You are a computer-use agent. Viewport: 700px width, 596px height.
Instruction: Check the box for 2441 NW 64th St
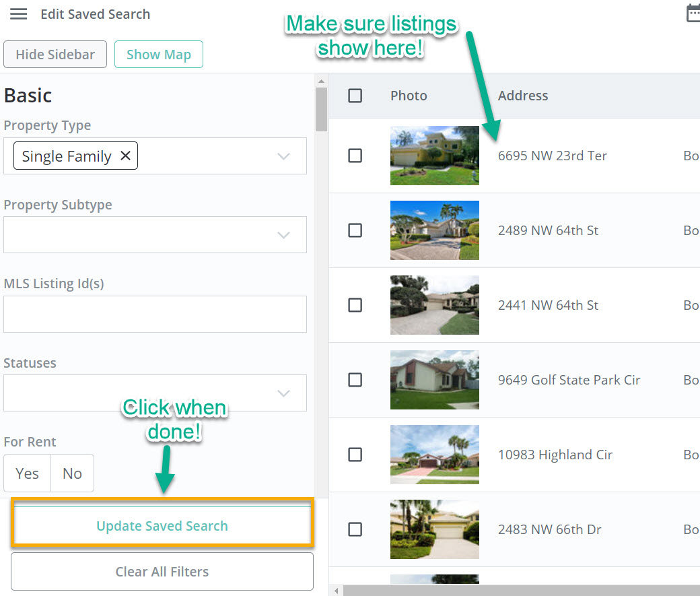(x=355, y=305)
